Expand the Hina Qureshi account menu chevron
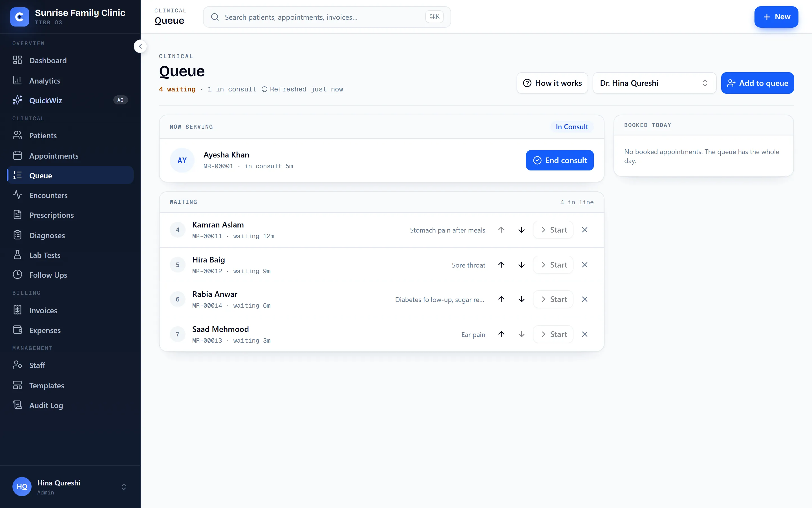The image size is (812, 508). [123, 487]
